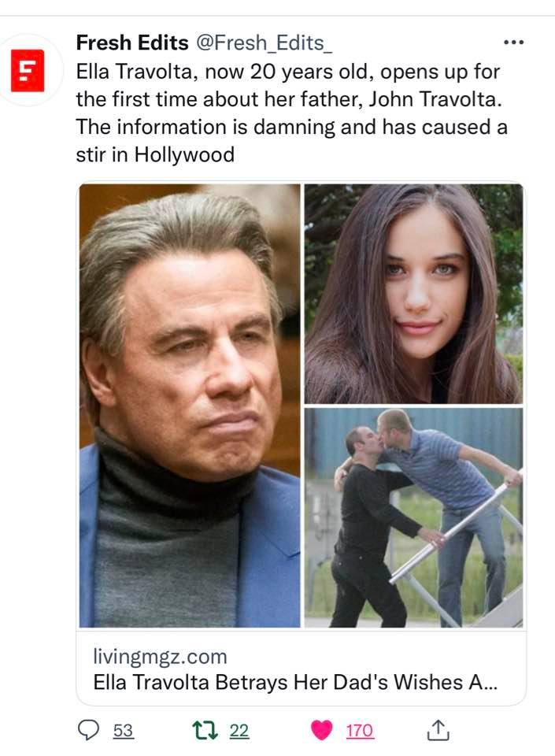Open image of two men by stair railing
The width and height of the screenshot is (555, 756).
pos(413,518)
